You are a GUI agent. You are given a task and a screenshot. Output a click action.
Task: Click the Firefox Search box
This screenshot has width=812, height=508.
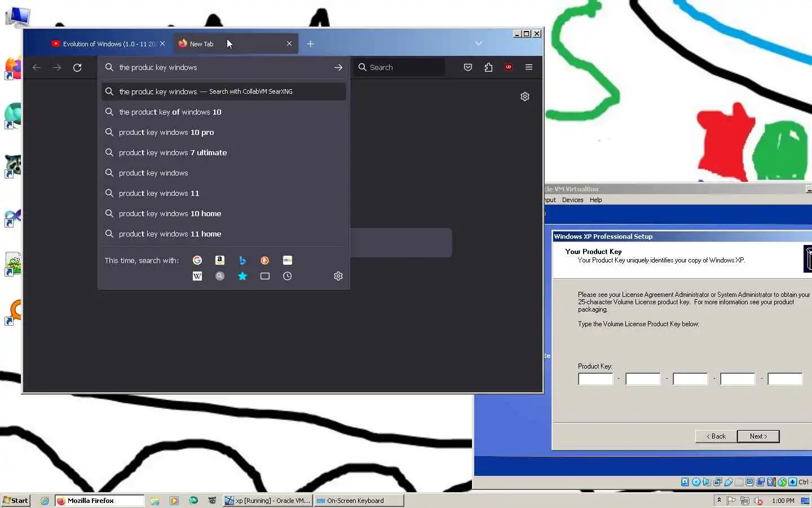tap(400, 67)
